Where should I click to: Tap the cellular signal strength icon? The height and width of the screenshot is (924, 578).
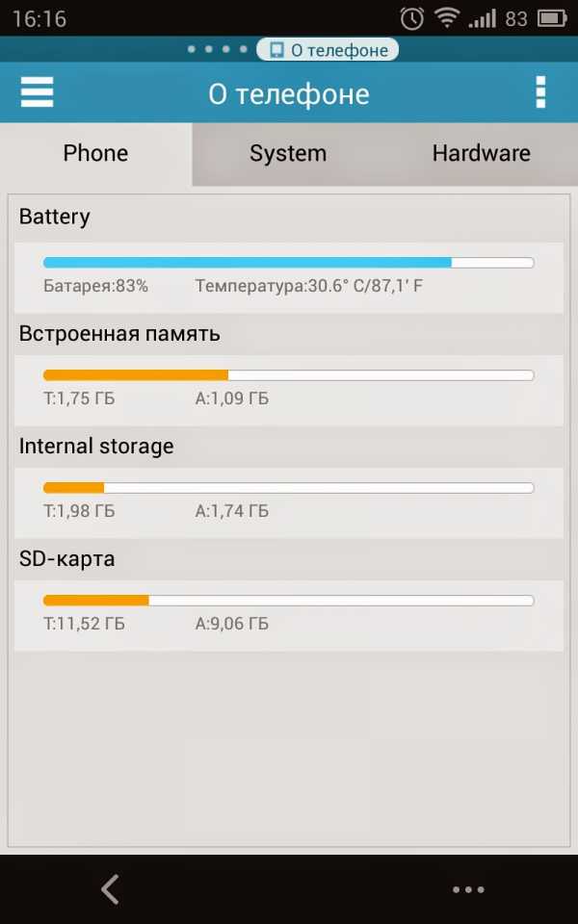[x=482, y=18]
